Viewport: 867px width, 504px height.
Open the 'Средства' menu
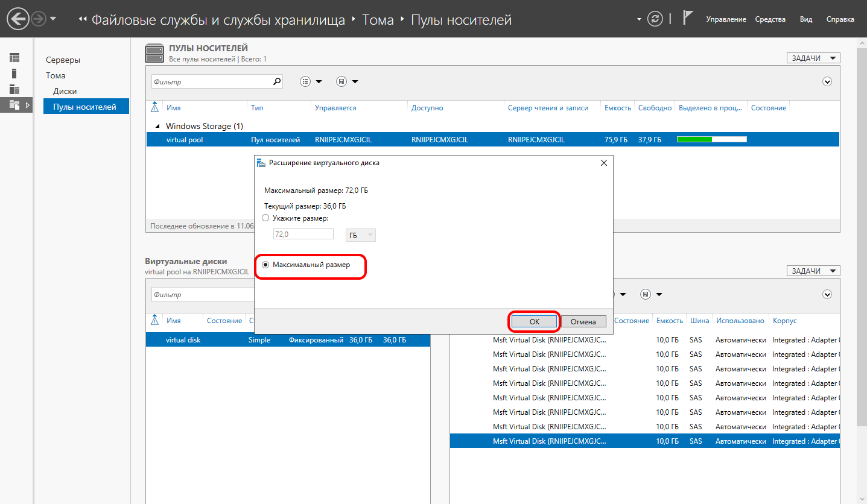coord(770,19)
